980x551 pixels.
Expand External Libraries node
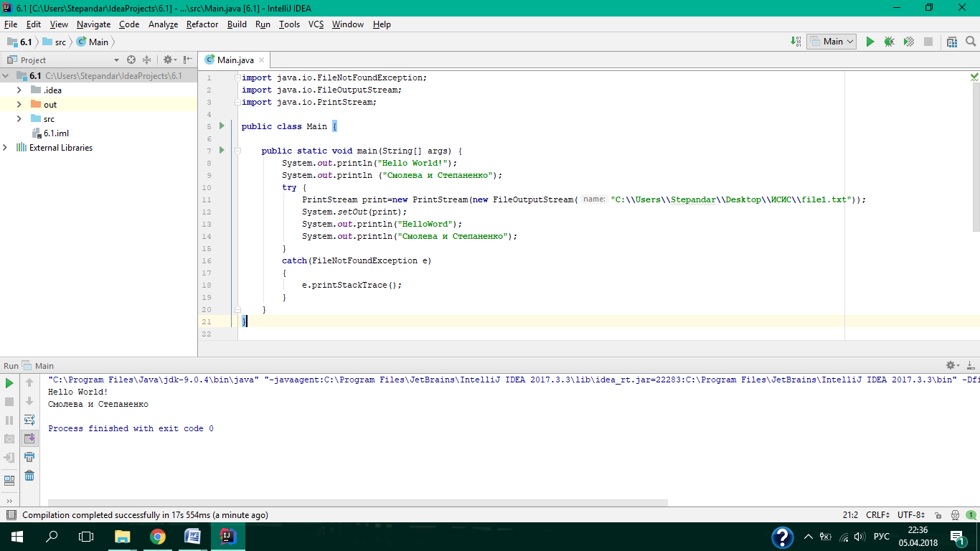6,148
